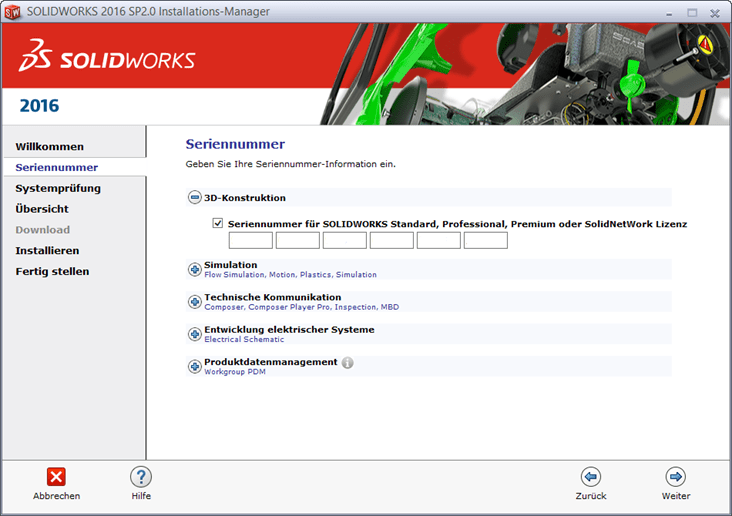Click fifth serial number field
This screenshot has height=516, width=732.
(439, 240)
